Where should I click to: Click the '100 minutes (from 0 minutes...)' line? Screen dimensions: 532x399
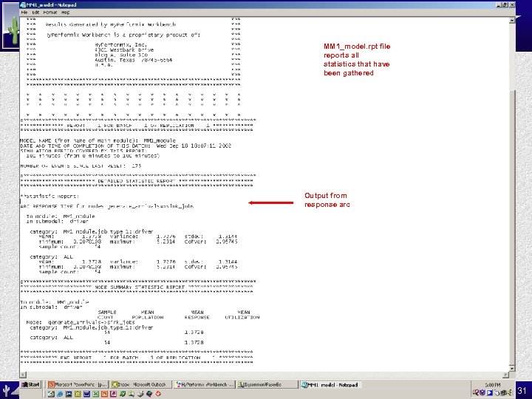pyautogui.click(x=92, y=156)
